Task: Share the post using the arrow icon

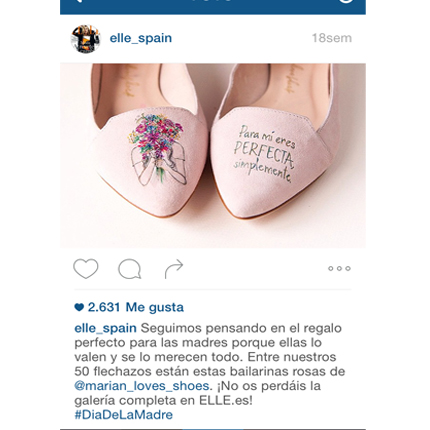Action: pos(174,269)
